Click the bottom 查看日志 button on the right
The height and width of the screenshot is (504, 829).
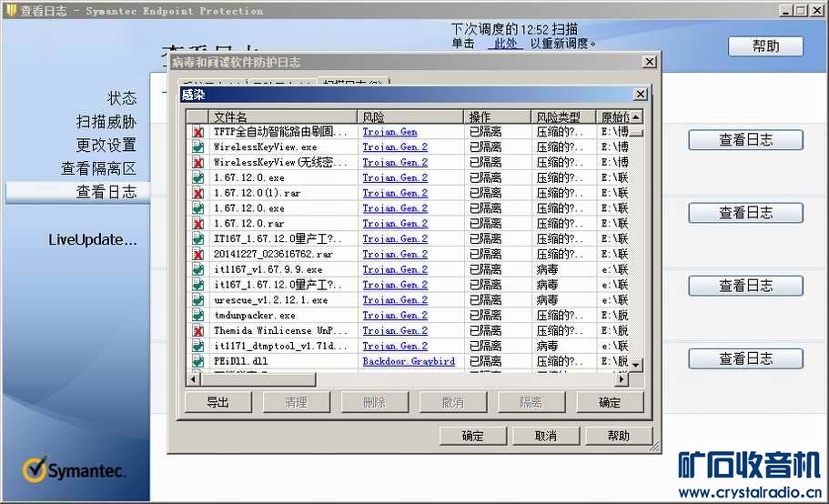pos(745,359)
